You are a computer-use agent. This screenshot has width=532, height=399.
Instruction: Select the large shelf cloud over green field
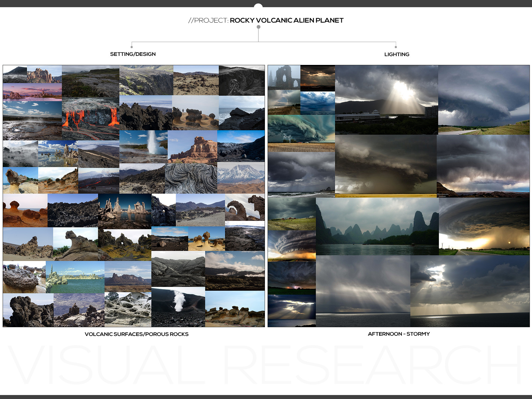(484, 100)
